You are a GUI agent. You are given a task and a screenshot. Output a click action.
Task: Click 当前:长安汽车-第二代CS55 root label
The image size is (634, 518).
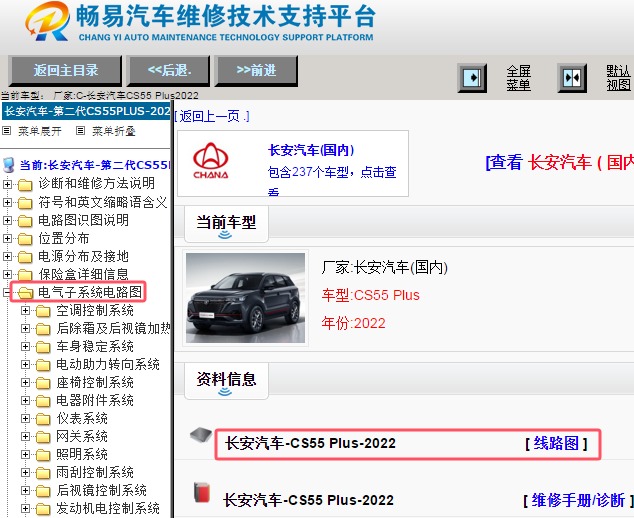point(95,165)
